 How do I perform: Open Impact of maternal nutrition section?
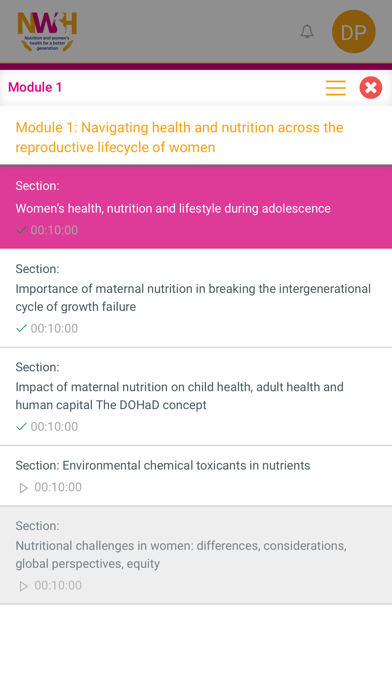[x=196, y=396]
